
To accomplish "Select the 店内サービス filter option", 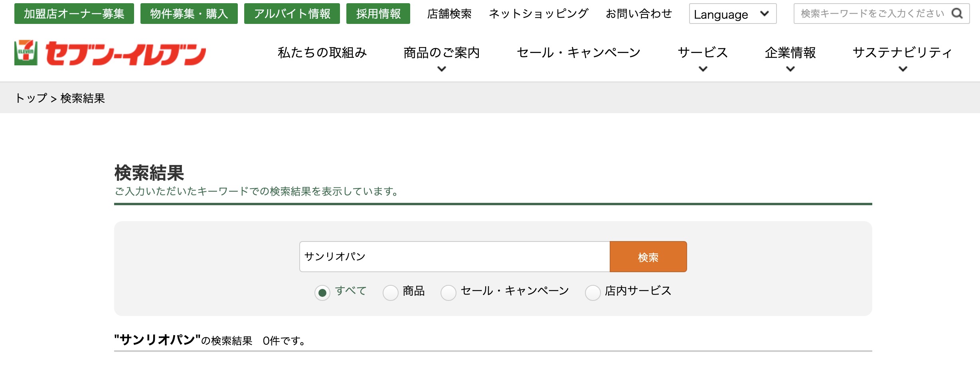I will [593, 292].
